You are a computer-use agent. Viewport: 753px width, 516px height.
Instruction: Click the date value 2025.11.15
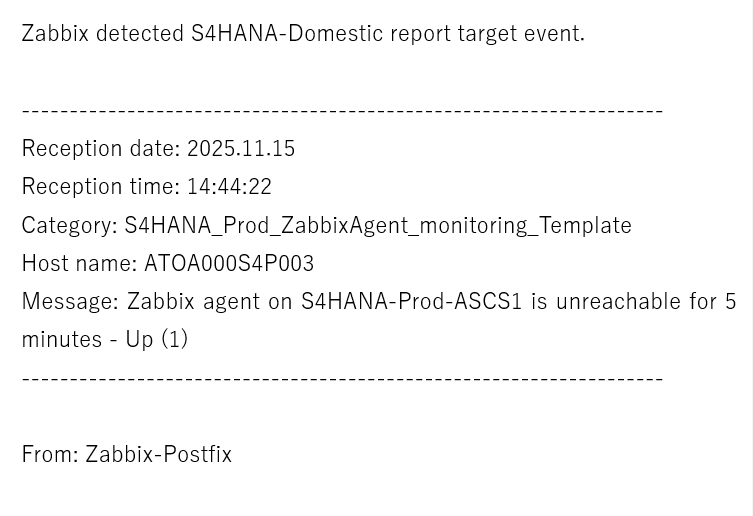(241, 148)
